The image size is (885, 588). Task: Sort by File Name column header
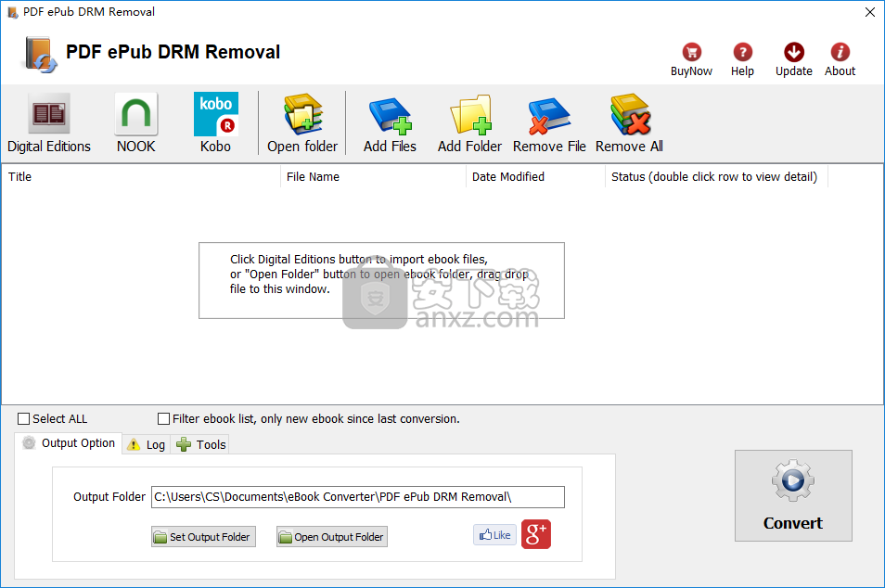[x=373, y=176]
